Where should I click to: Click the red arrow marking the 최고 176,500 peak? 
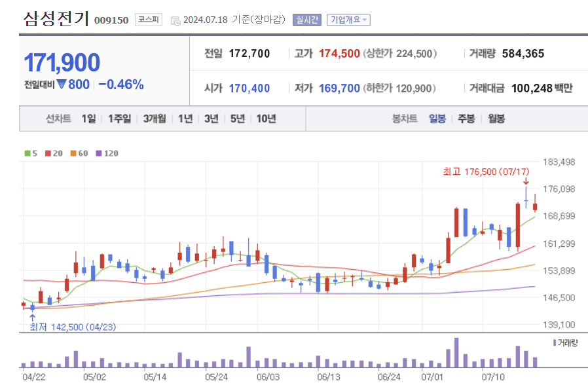click(x=524, y=181)
